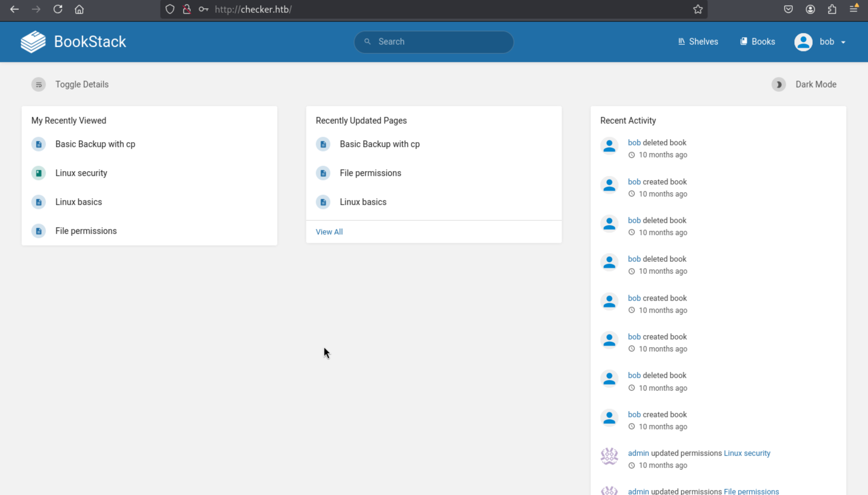Click the Save to Pocket icon

click(x=788, y=9)
